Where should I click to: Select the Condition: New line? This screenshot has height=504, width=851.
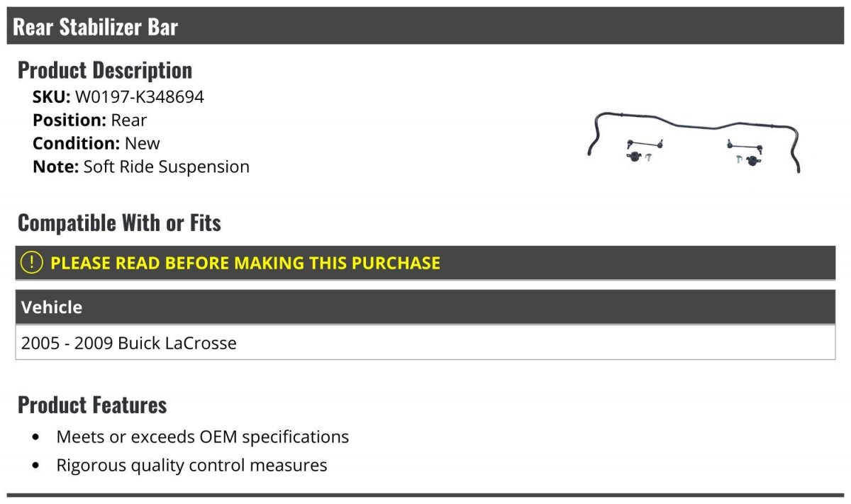point(96,143)
